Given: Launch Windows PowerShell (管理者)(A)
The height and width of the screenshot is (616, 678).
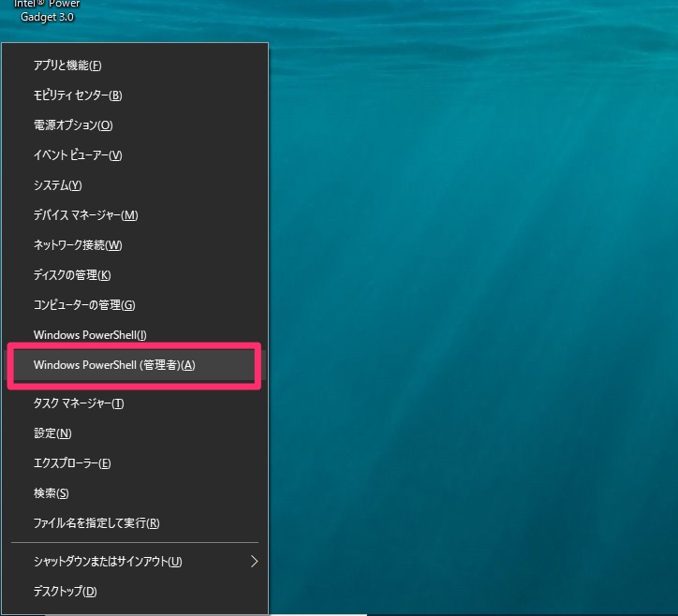Looking at the screenshot, I should 135,365.
